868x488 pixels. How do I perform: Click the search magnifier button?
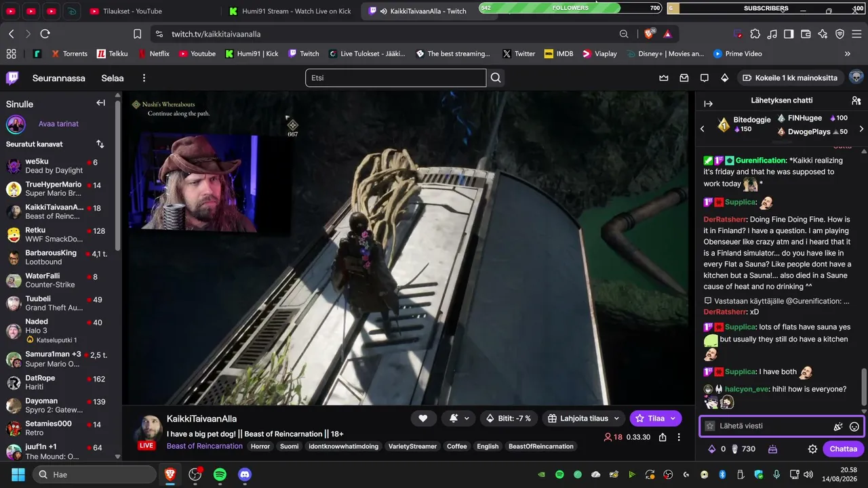coord(496,78)
